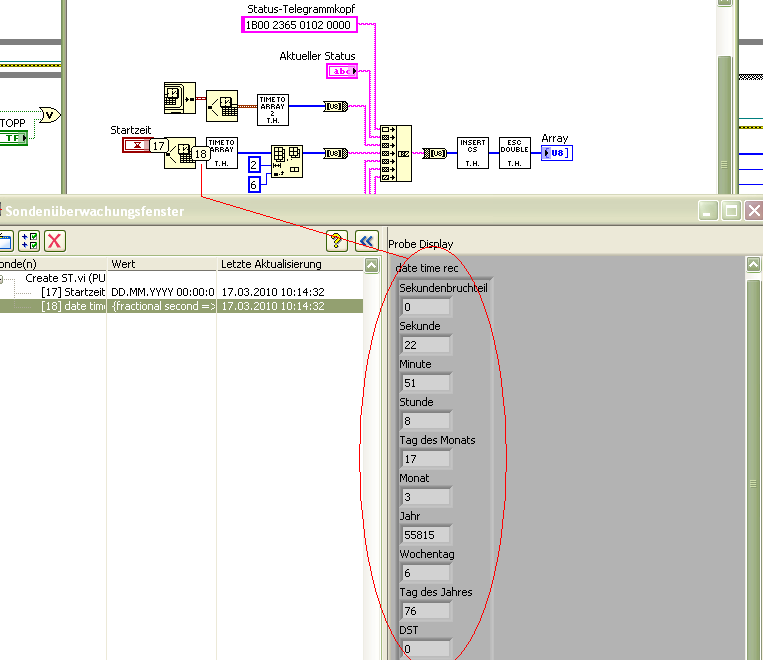Viewport: 763px width, 660px height.
Task: Click the Status-Telegrammkopf string constant
Action: point(299,25)
